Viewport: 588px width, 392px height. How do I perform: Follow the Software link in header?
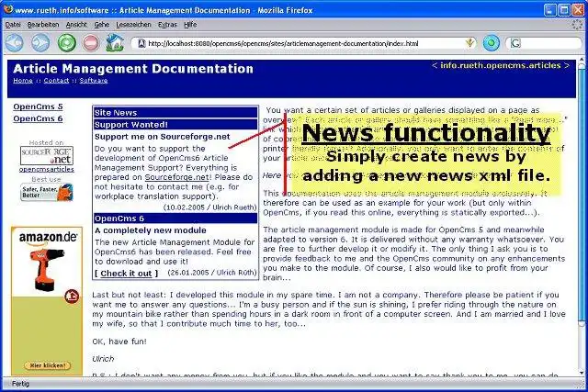point(94,80)
